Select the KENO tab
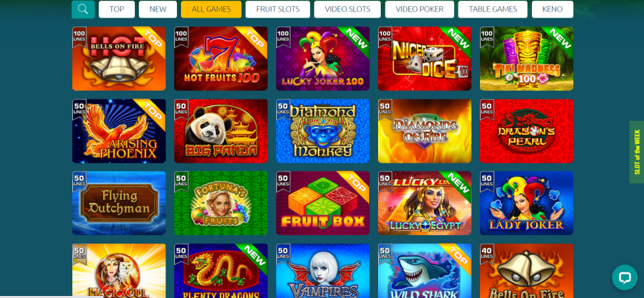 552,9
